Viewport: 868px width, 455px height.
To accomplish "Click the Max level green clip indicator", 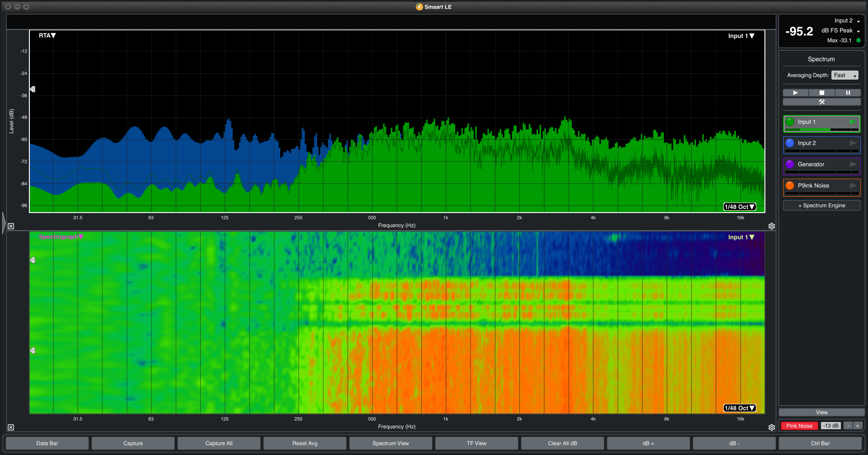I will coord(858,41).
